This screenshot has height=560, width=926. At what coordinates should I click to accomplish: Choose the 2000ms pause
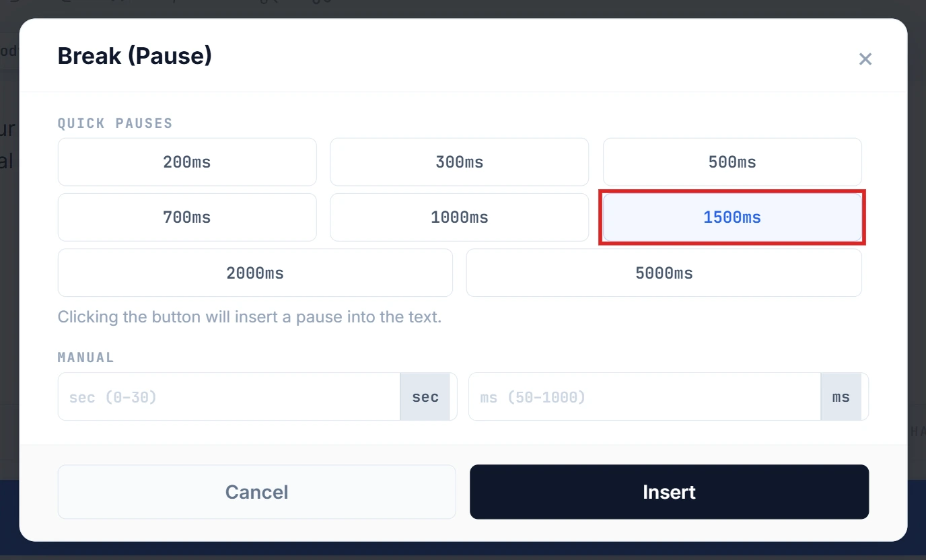(255, 273)
